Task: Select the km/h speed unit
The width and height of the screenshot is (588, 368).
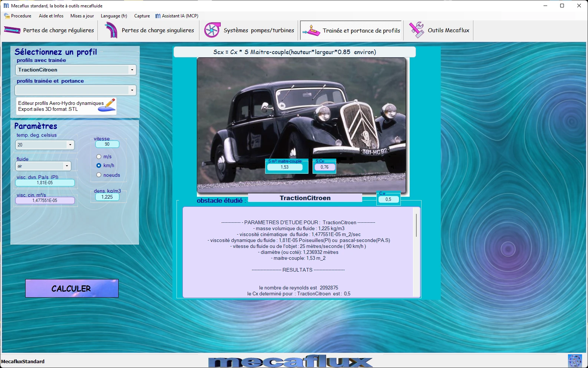Action: point(99,166)
